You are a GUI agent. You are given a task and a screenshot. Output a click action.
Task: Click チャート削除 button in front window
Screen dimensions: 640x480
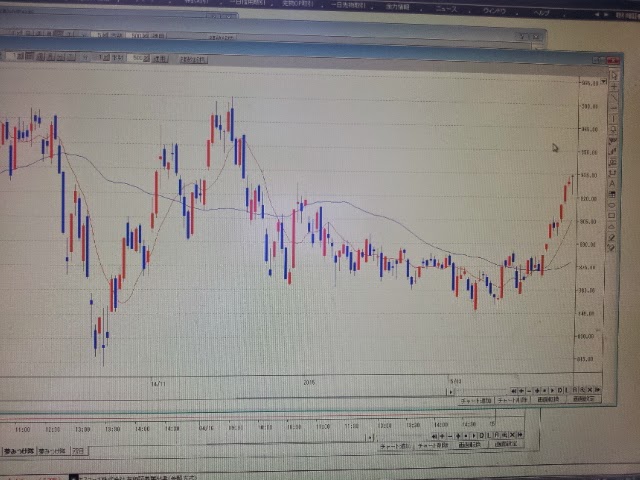[512, 400]
